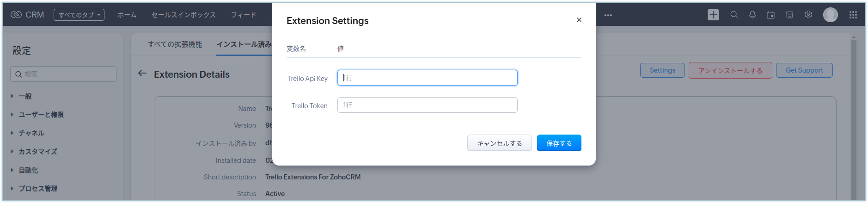Open the user profile avatar
Image resolution: width=868 pixels, height=203 pixels.
(x=830, y=15)
